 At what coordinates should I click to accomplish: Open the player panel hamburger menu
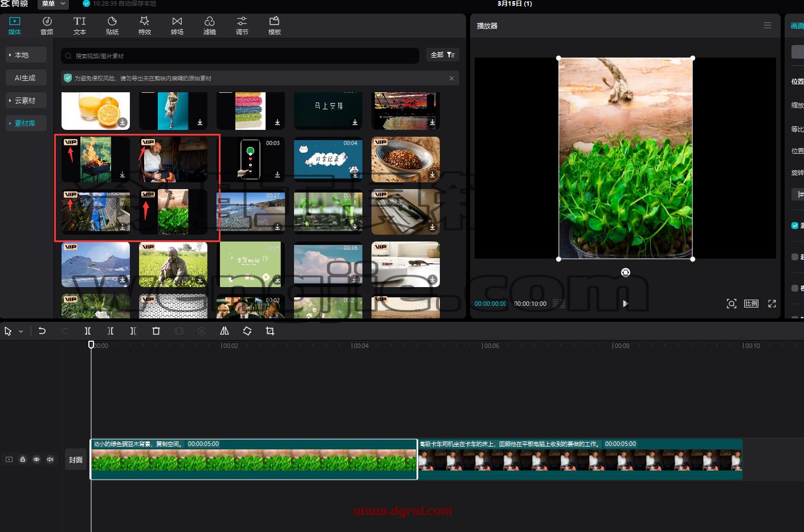pos(768,26)
